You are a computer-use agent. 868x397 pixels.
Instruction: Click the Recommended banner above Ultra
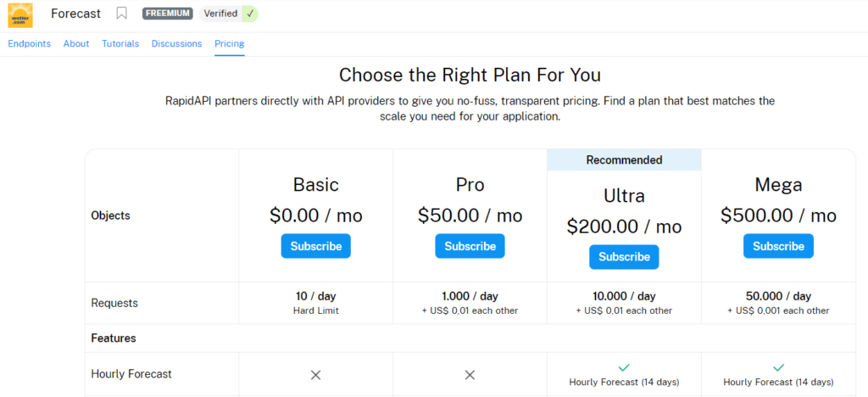[624, 160]
